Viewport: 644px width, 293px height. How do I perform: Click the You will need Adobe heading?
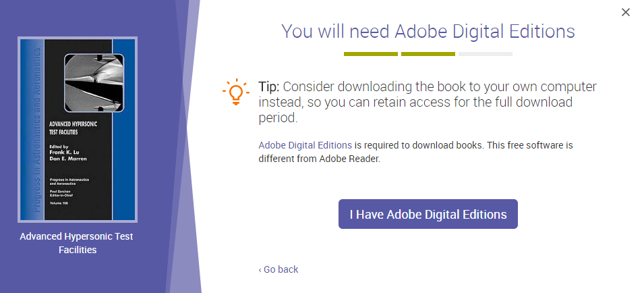[x=428, y=31]
